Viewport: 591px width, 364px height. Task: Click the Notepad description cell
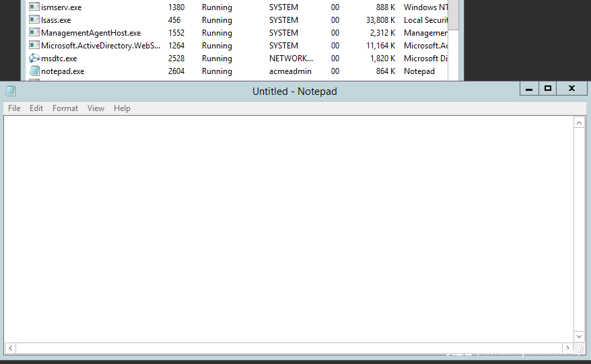coord(419,71)
